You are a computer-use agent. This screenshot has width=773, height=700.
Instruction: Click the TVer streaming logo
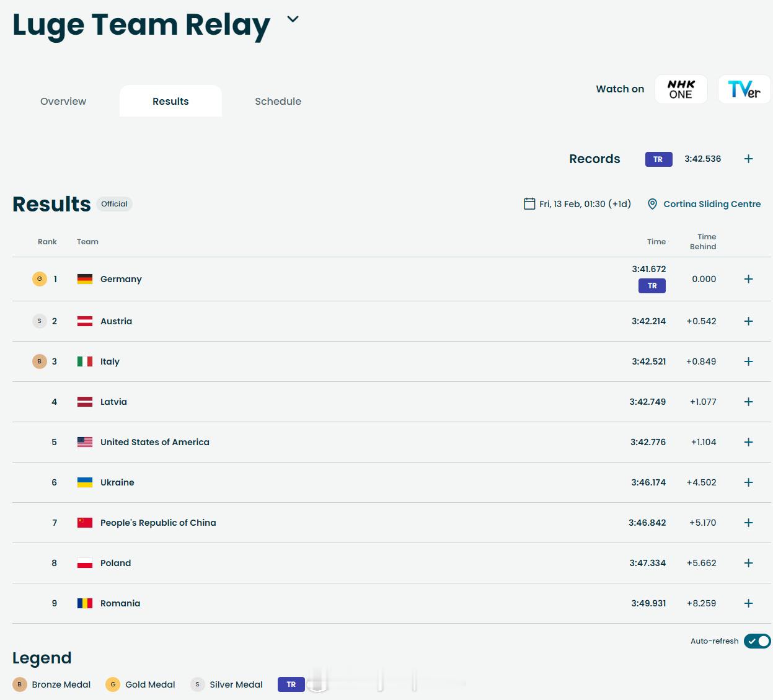(x=744, y=89)
